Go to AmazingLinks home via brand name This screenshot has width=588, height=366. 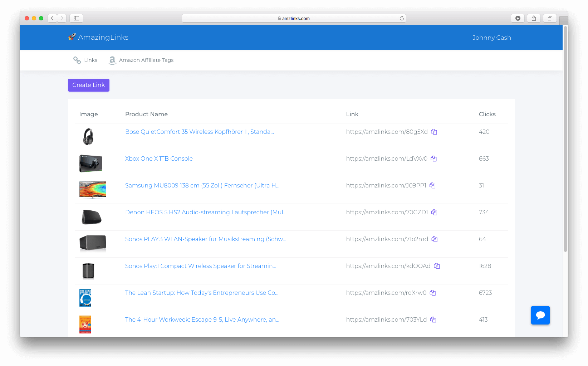point(103,37)
